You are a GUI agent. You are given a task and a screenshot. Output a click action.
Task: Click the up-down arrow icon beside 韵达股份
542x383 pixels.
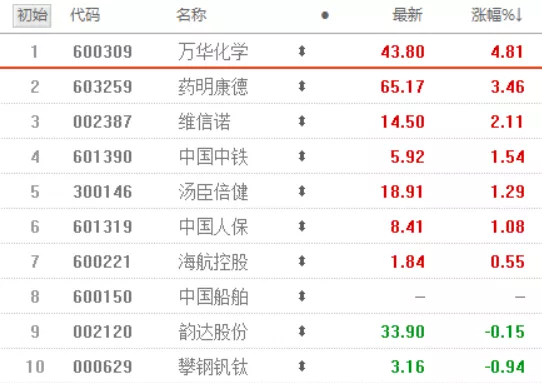tap(302, 331)
